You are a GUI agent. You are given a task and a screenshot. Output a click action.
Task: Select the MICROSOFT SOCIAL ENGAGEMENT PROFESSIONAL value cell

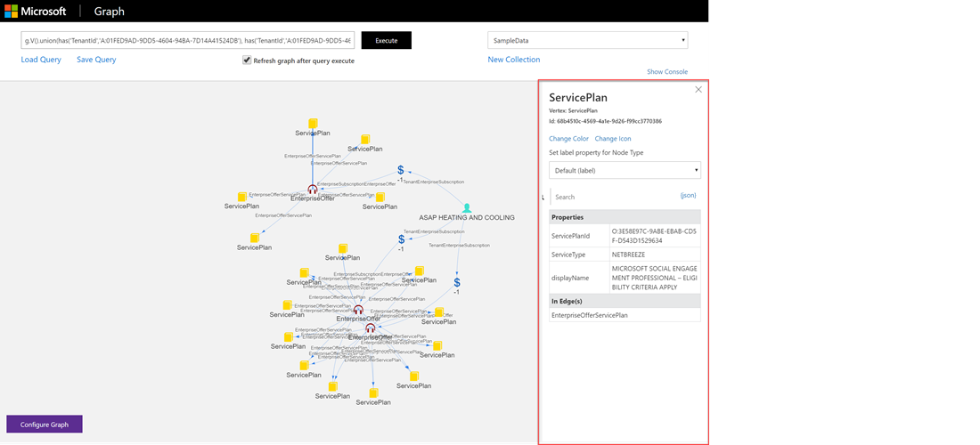click(x=655, y=278)
